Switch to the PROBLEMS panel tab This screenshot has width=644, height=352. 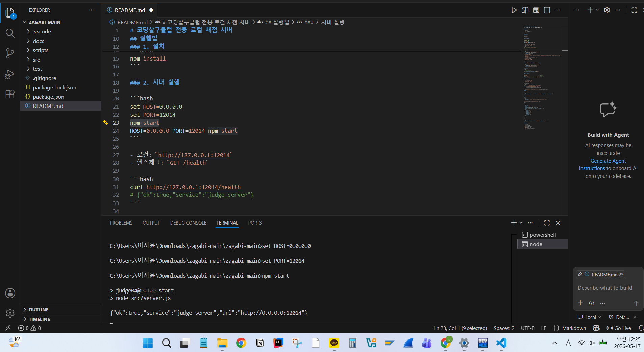(121, 223)
